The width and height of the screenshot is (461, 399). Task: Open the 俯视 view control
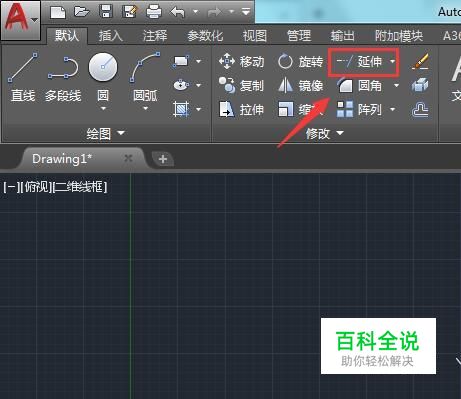point(36,187)
